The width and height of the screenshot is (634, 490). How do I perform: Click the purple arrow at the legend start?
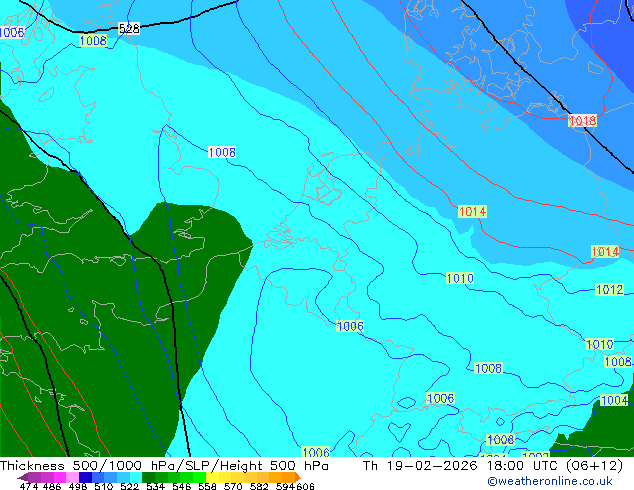click(22, 477)
